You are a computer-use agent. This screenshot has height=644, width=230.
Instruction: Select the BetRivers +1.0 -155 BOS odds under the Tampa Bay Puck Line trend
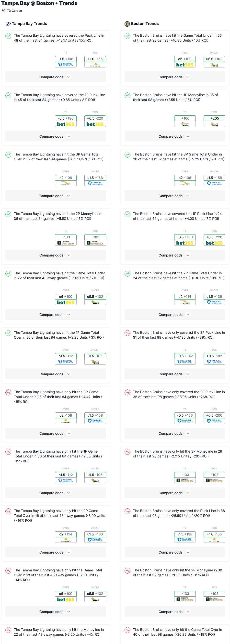point(95,62)
